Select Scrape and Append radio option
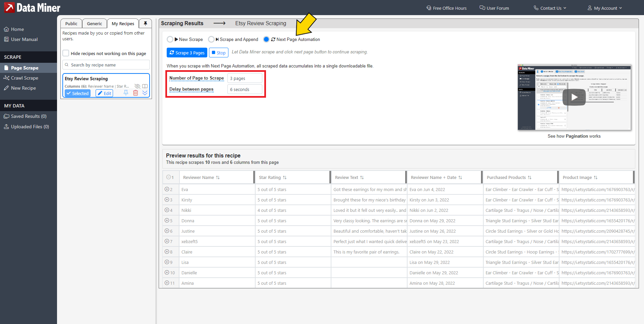This screenshot has width=644, height=324. point(211,39)
